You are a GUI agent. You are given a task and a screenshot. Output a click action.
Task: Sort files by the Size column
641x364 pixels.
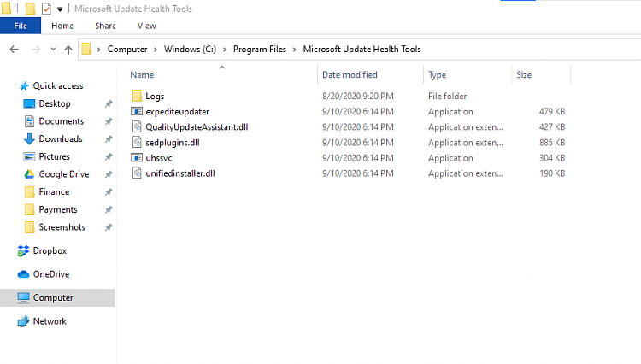tap(524, 74)
